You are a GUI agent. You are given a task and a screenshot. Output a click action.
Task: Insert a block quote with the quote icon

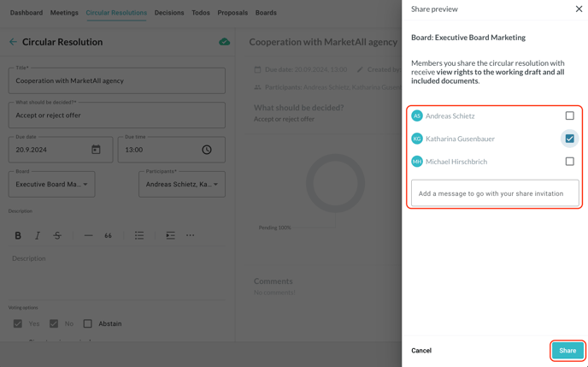(108, 235)
